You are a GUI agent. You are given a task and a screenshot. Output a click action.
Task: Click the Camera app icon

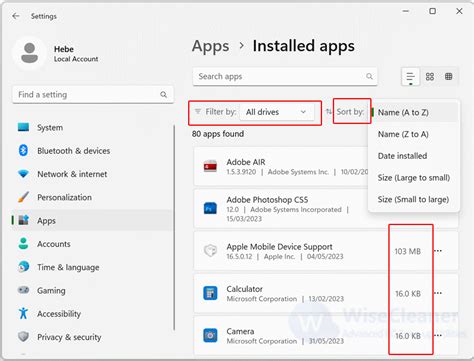(x=210, y=335)
